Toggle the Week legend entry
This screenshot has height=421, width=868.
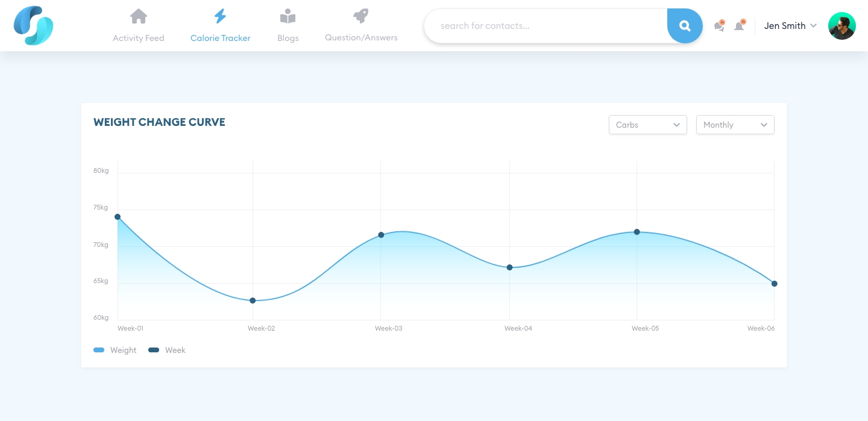[166, 350]
